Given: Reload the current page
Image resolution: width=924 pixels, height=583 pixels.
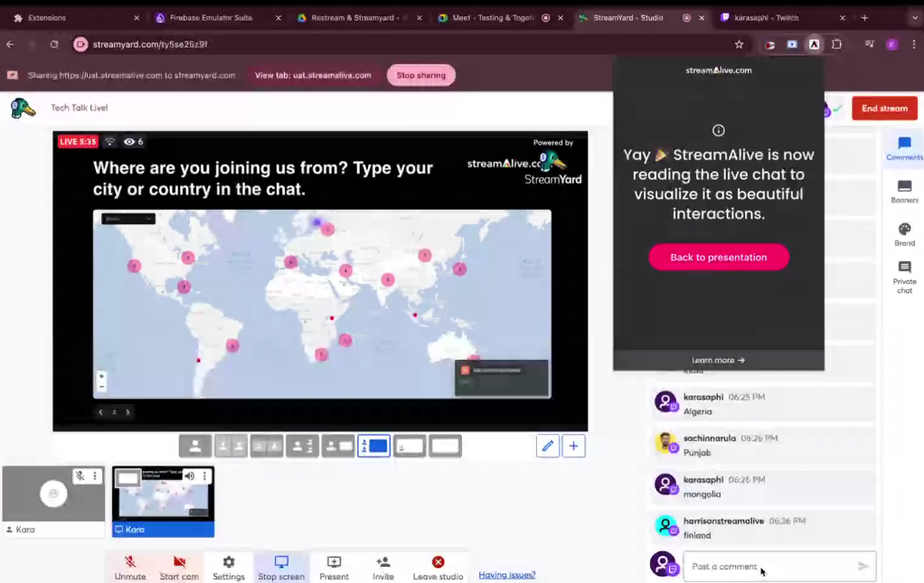Looking at the screenshot, I should (x=54, y=44).
